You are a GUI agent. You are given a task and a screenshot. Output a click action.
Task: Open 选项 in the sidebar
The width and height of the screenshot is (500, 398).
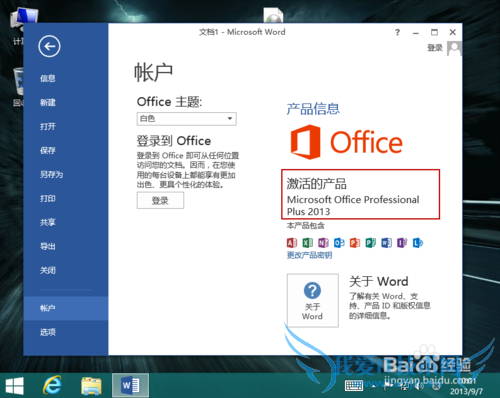click(48, 332)
